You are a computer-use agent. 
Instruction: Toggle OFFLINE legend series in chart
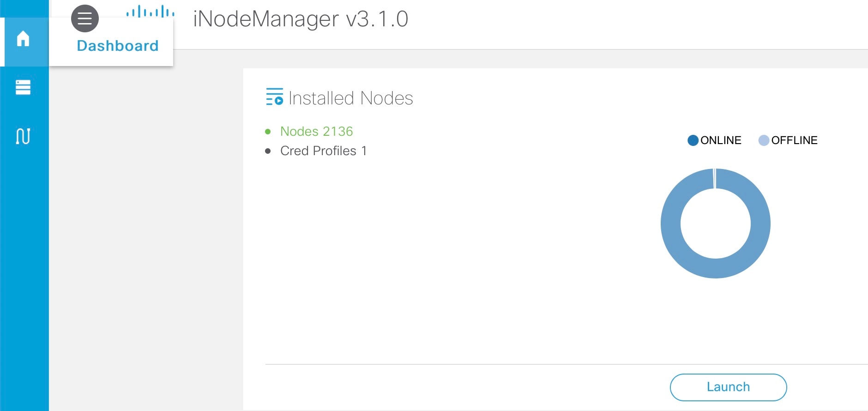[788, 140]
